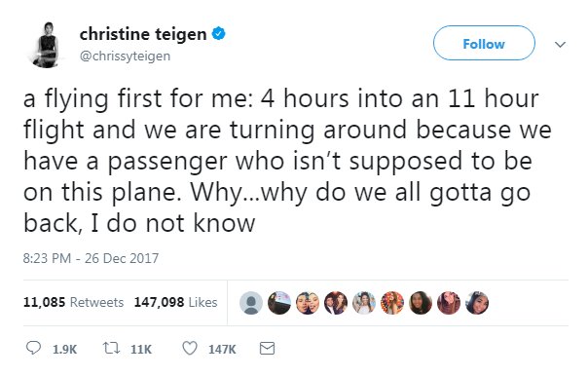
Task: Click the Follow button
Action: pos(484,43)
